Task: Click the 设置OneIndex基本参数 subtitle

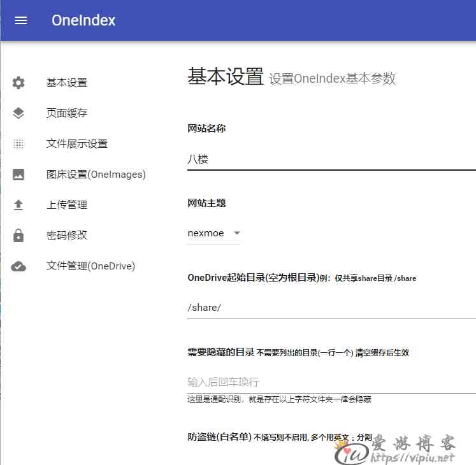Action: pyautogui.click(x=333, y=78)
